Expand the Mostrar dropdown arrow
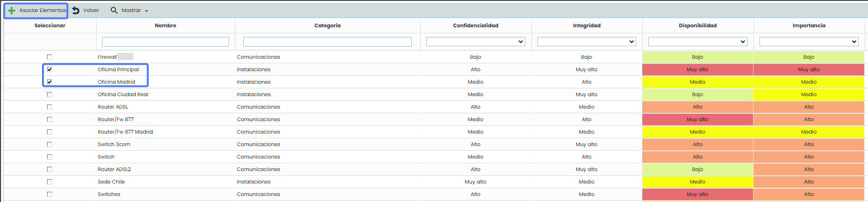 pyautogui.click(x=147, y=11)
